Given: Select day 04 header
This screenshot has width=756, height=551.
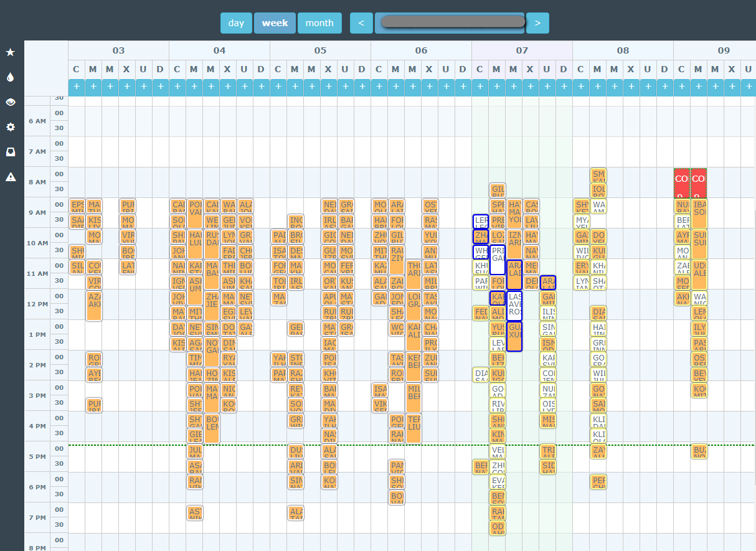Looking at the screenshot, I should coord(220,50).
